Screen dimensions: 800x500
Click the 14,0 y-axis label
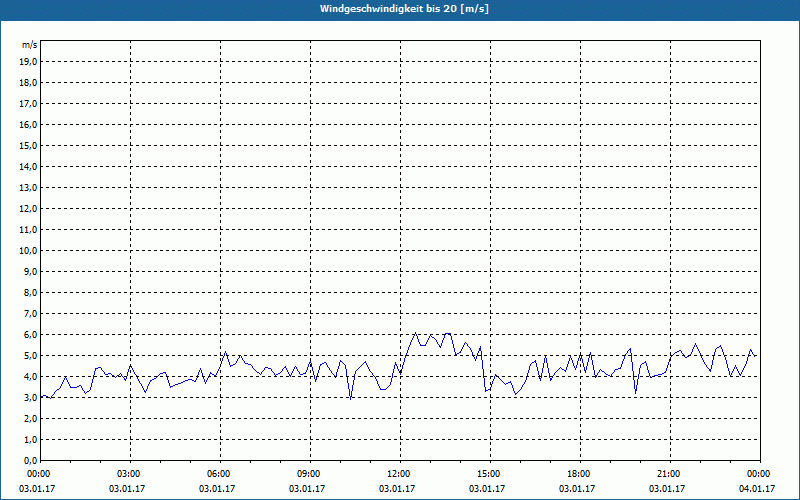click(29, 166)
